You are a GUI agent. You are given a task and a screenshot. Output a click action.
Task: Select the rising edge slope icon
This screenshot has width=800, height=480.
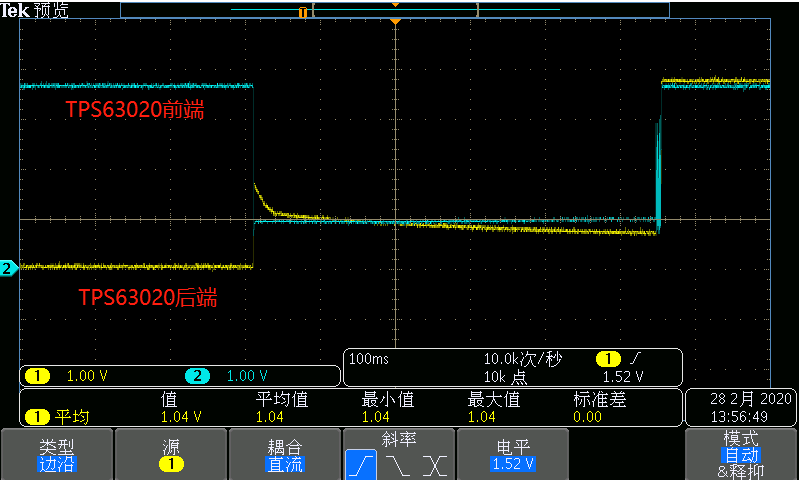pyautogui.click(x=361, y=464)
